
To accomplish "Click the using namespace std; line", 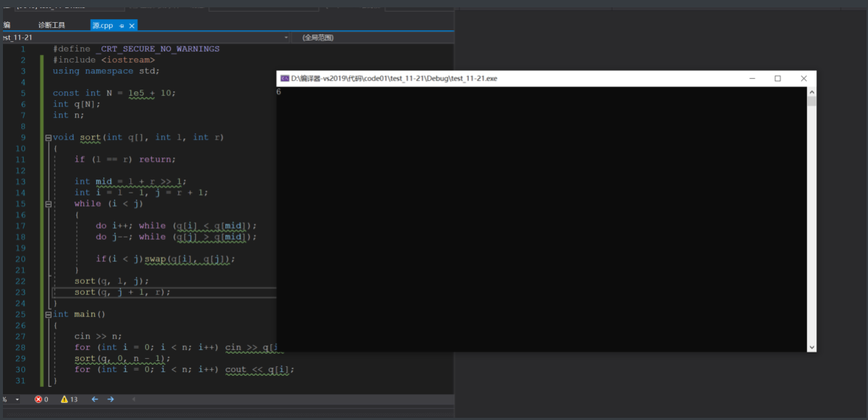I will tap(106, 71).
